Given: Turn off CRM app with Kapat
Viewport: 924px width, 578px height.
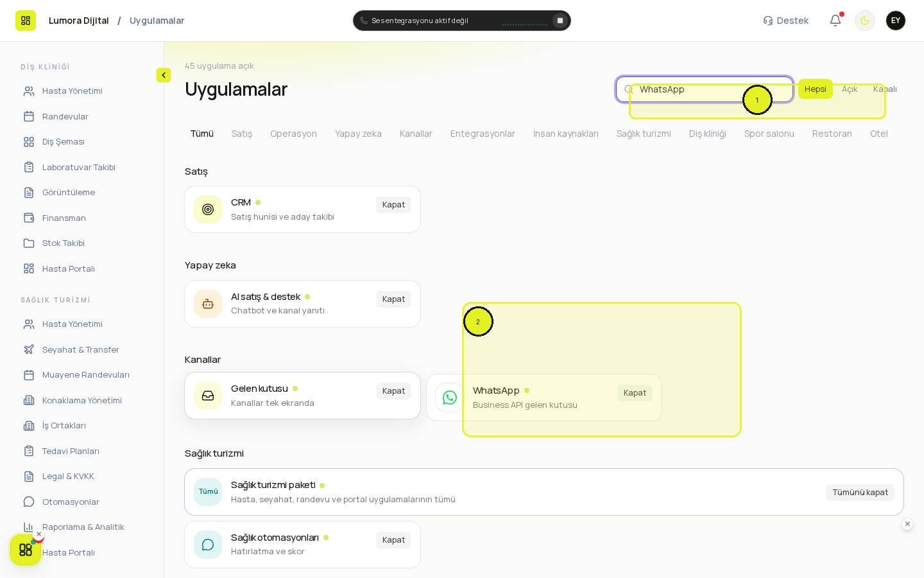Looking at the screenshot, I should 393,205.
